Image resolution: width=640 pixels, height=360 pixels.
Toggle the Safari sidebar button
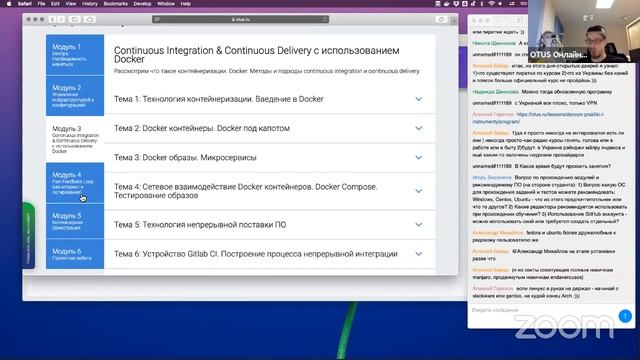[x=75, y=19]
